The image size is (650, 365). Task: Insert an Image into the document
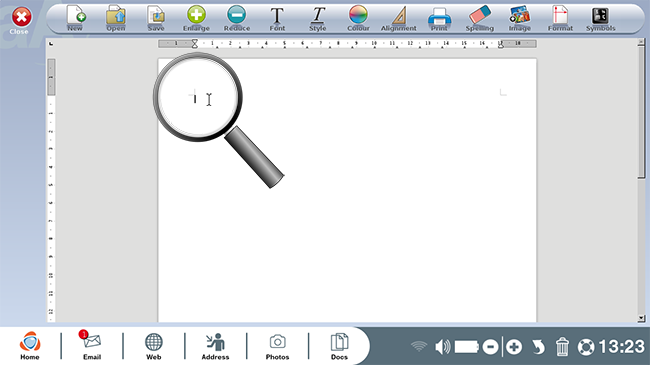tap(519, 19)
